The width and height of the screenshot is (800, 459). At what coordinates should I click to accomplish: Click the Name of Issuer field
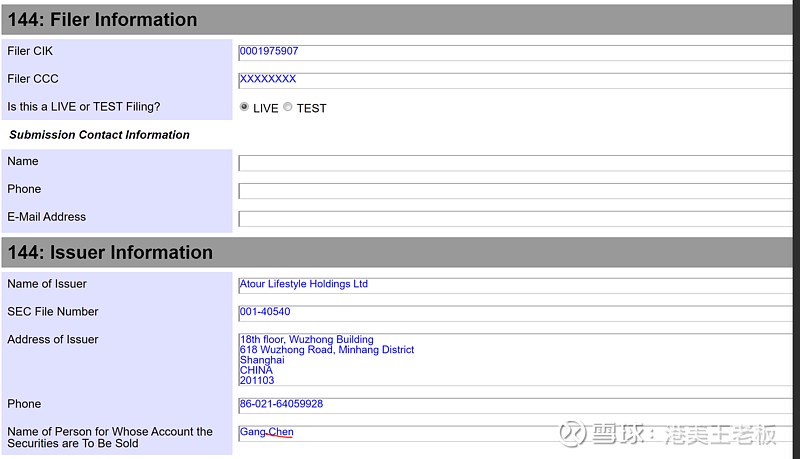click(x=515, y=286)
